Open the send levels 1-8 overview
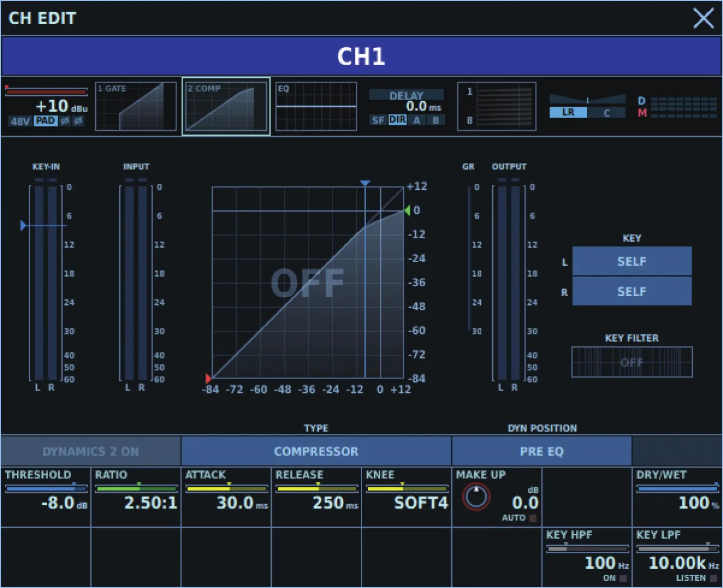This screenshot has height=588, width=723. coord(497,107)
